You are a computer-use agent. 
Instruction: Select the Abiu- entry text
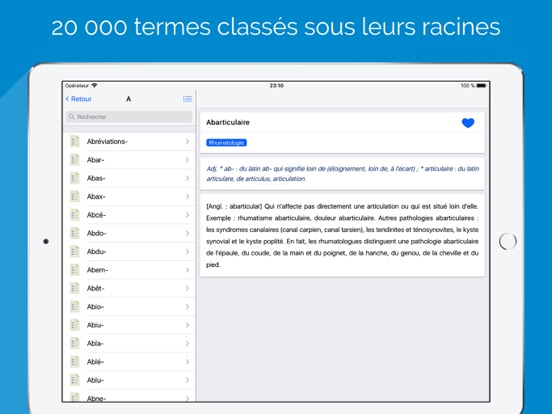[95, 325]
